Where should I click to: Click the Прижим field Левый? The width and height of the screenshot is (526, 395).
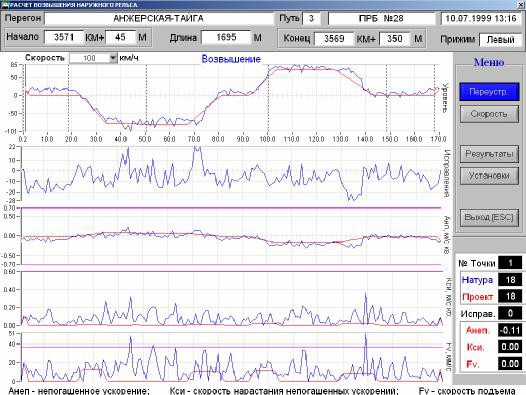click(501, 40)
